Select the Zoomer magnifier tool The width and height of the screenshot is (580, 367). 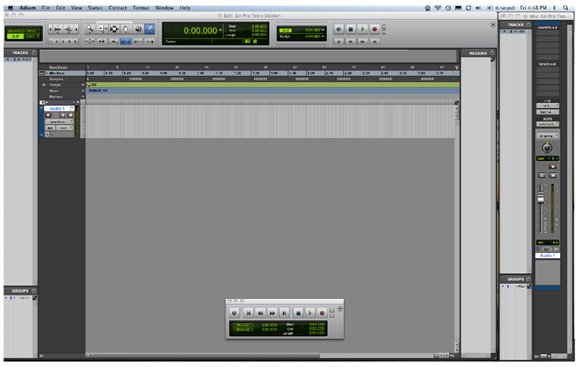click(x=89, y=29)
